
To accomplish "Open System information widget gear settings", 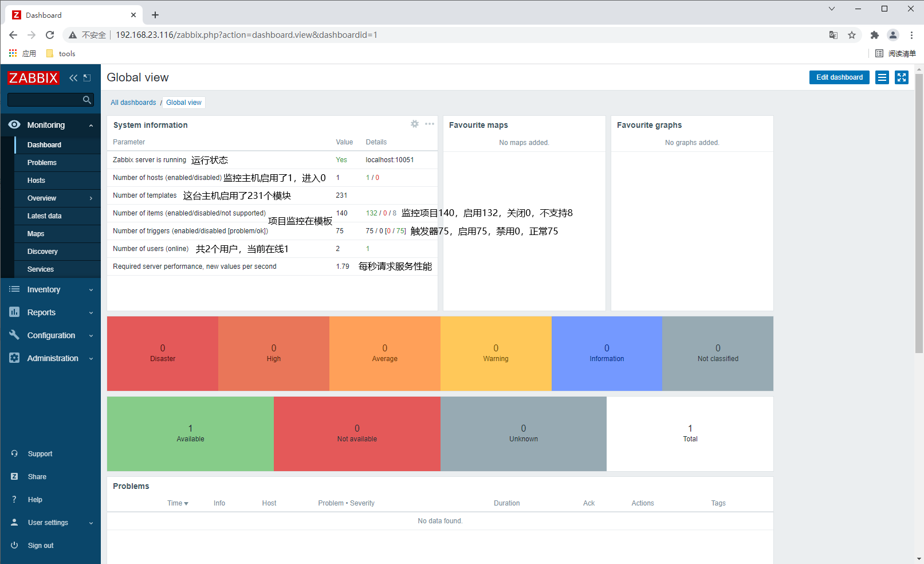I will (x=415, y=124).
